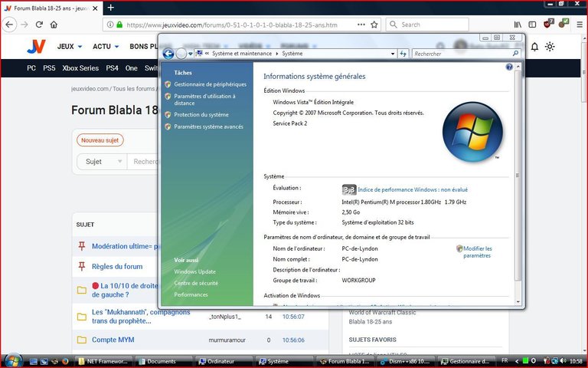Viewport: 588px width, 368px height.
Task: Open Firefox hamburger menu
Action: pyautogui.click(x=580, y=25)
